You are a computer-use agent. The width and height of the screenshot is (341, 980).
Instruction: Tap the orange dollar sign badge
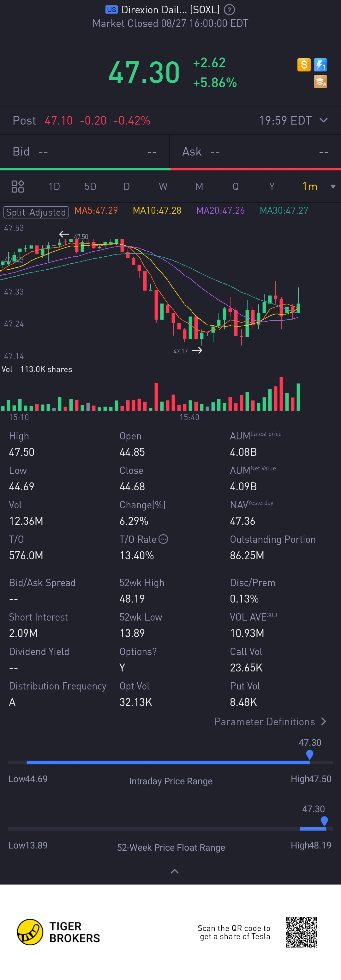(304, 65)
